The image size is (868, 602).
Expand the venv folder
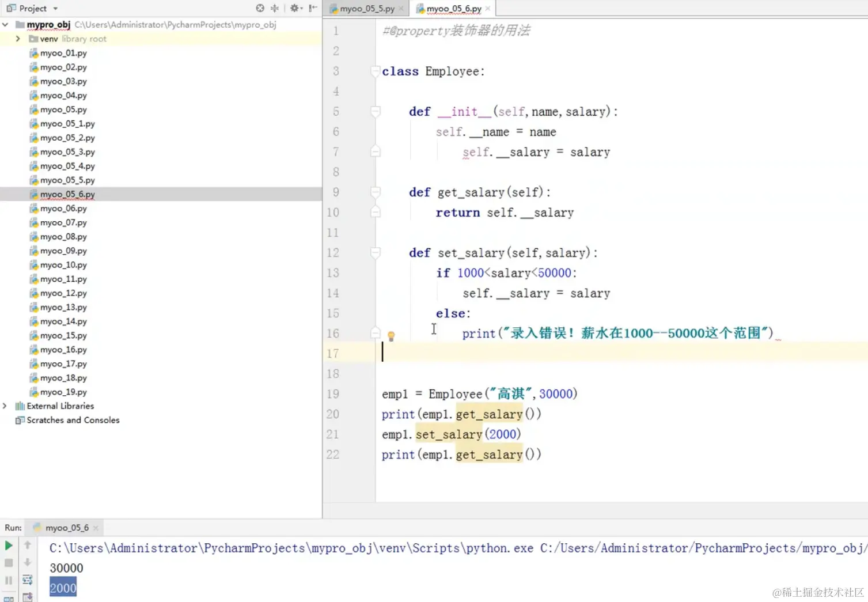pos(18,39)
